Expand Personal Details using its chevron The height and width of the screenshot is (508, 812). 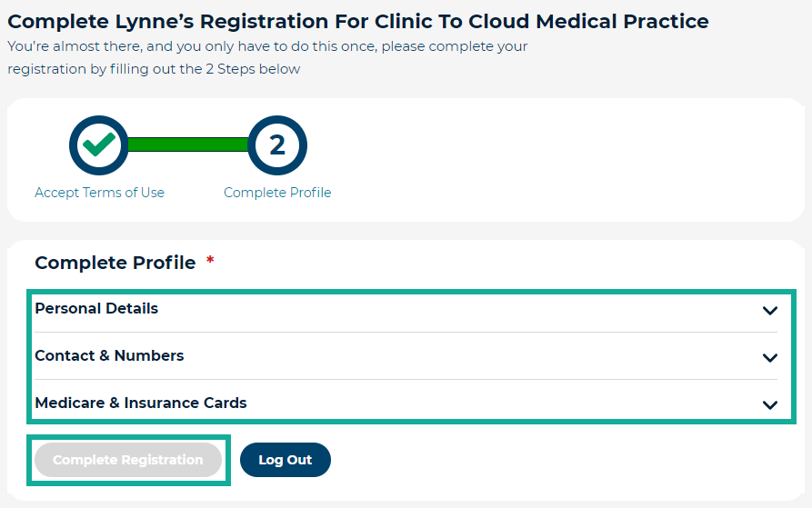[770, 310]
